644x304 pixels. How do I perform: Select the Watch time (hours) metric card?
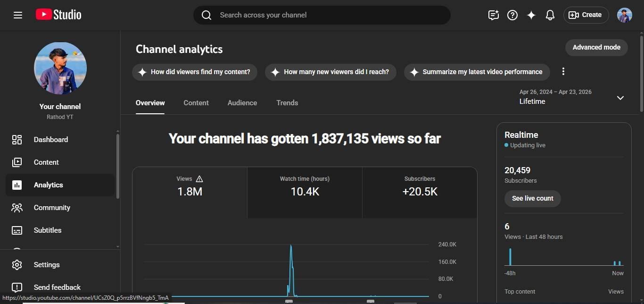(305, 186)
